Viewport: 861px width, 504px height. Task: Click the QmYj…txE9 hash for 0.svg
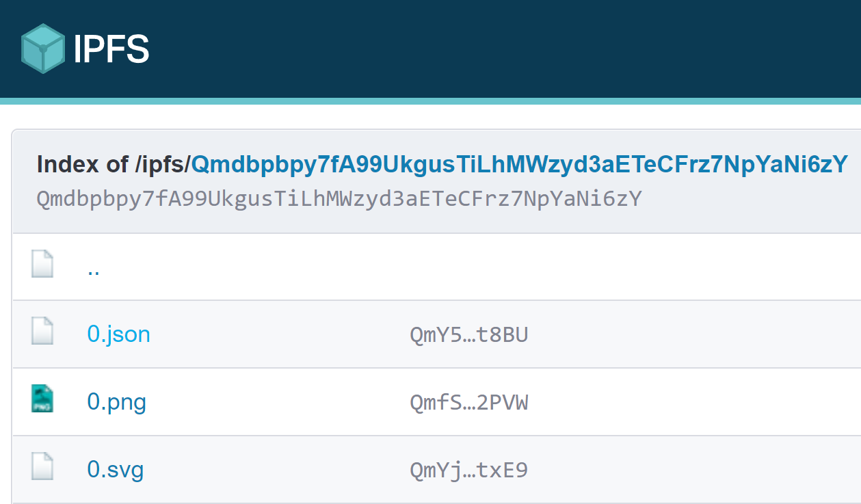point(469,470)
